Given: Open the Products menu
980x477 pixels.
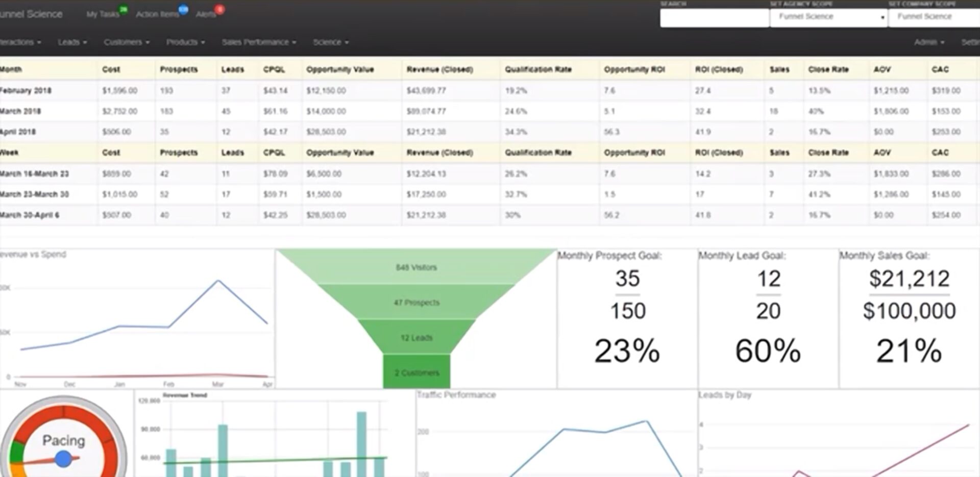Looking at the screenshot, I should [185, 42].
